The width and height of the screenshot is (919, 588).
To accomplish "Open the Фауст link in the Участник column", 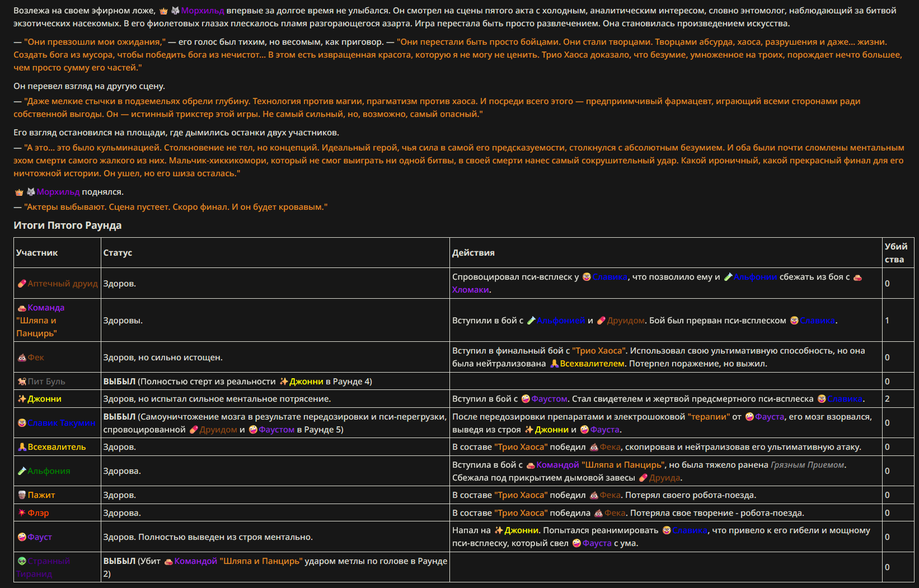I will (x=40, y=537).
